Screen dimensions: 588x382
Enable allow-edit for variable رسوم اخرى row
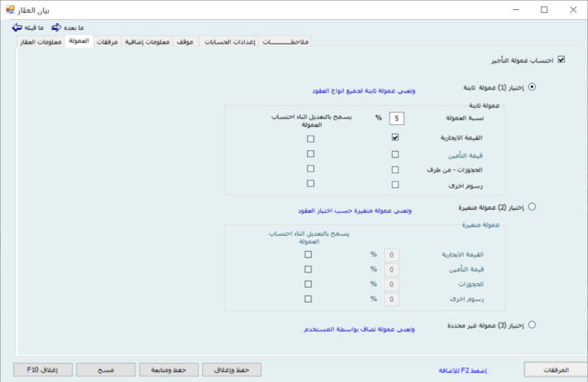[x=309, y=299]
